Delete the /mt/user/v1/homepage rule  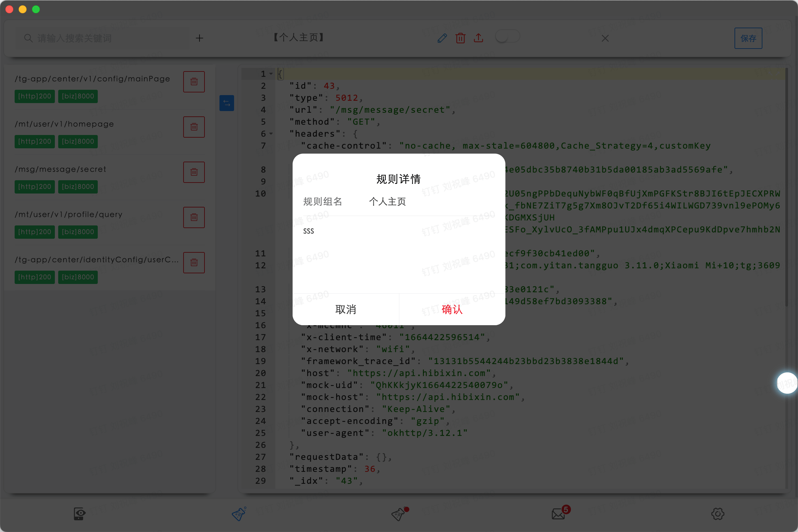pyautogui.click(x=194, y=127)
